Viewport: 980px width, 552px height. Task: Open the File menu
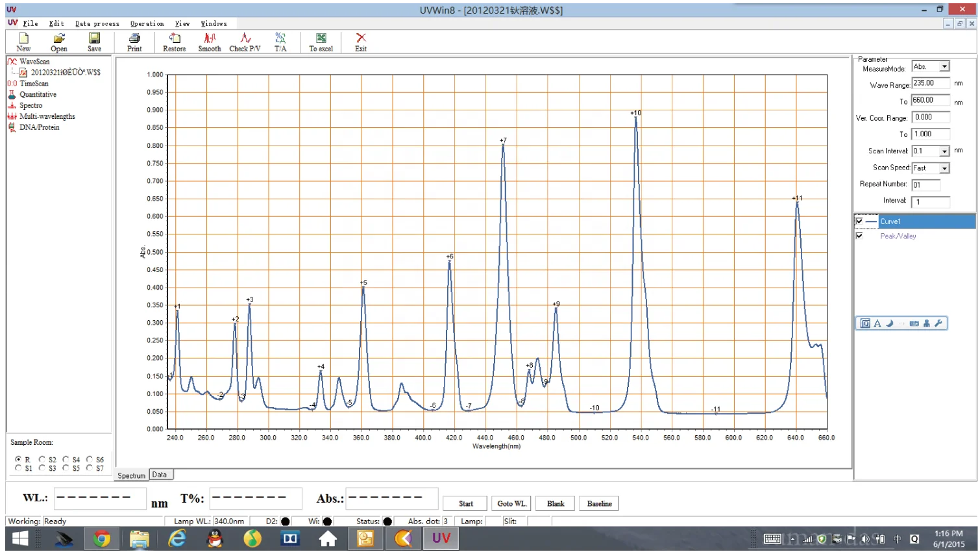31,23
